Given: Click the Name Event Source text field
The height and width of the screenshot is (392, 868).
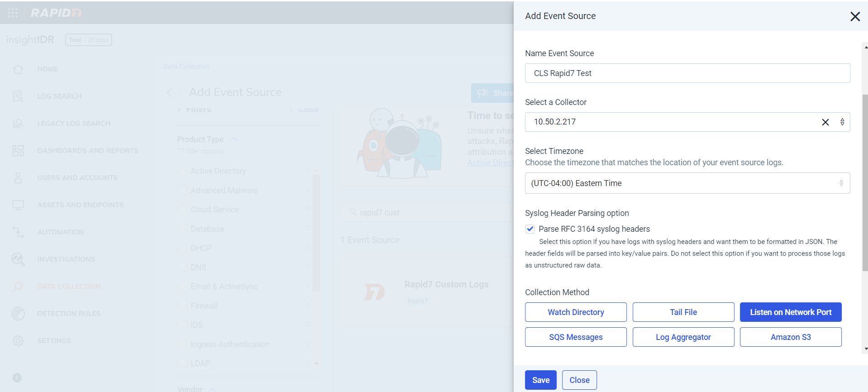Looking at the screenshot, I should tap(687, 73).
